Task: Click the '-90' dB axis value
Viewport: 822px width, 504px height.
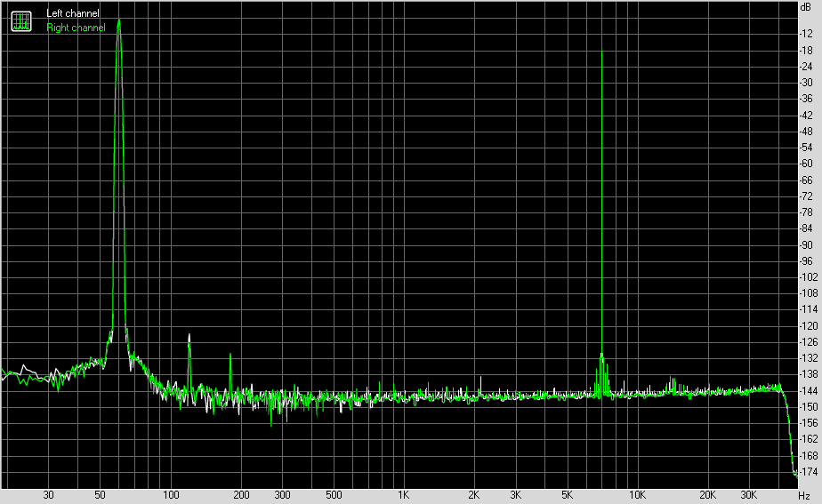Action: click(x=806, y=244)
